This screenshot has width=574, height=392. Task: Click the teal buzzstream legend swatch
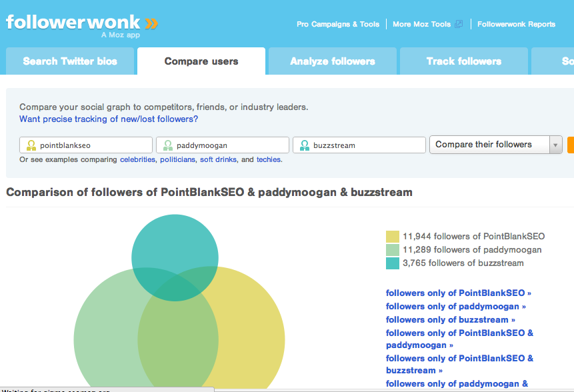click(393, 263)
